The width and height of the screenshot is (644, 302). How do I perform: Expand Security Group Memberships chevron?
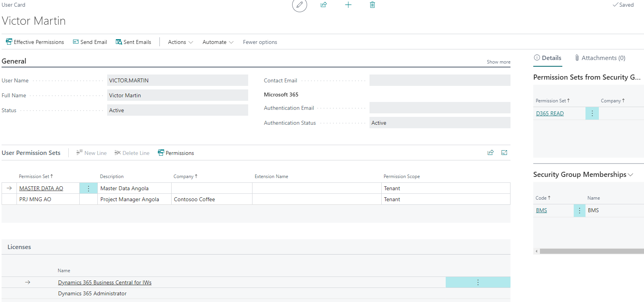tap(631, 175)
